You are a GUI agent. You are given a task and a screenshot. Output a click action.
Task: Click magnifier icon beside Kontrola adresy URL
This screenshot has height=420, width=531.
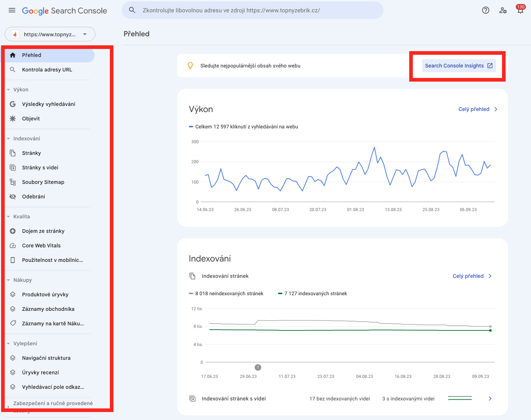tap(13, 70)
